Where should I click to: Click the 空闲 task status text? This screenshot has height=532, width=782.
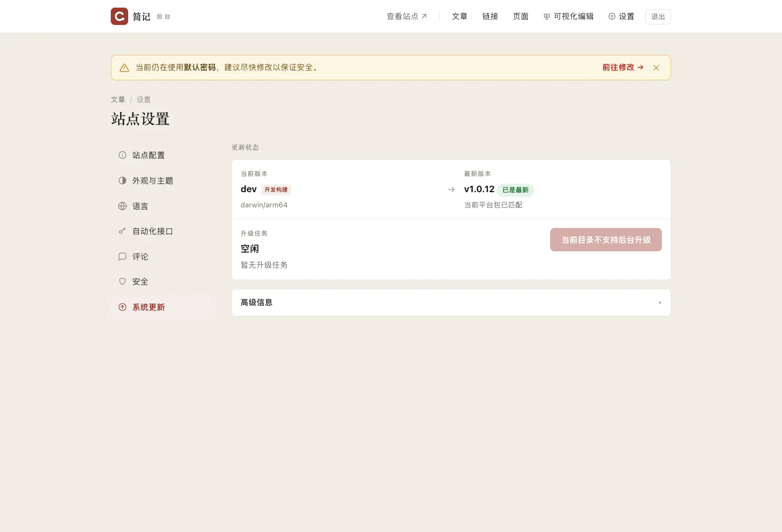(x=250, y=249)
